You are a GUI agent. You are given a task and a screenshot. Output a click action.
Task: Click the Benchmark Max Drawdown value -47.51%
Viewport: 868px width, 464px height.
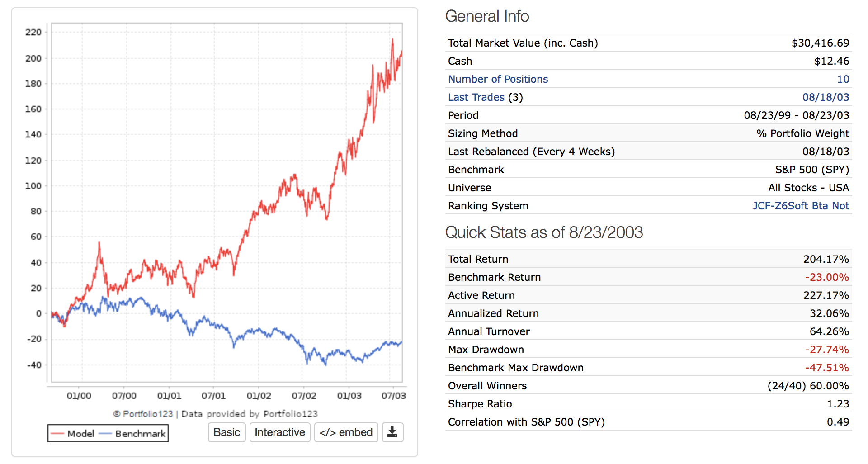(x=826, y=368)
